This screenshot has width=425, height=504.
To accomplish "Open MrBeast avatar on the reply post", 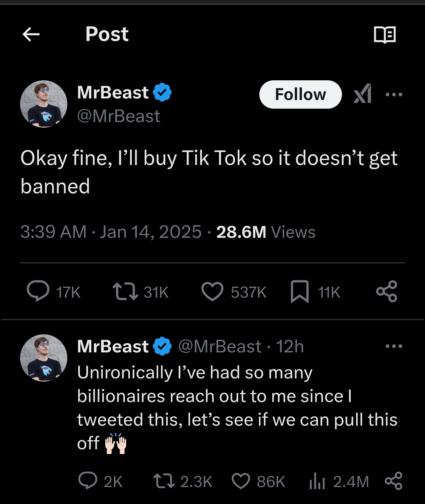I will point(44,358).
